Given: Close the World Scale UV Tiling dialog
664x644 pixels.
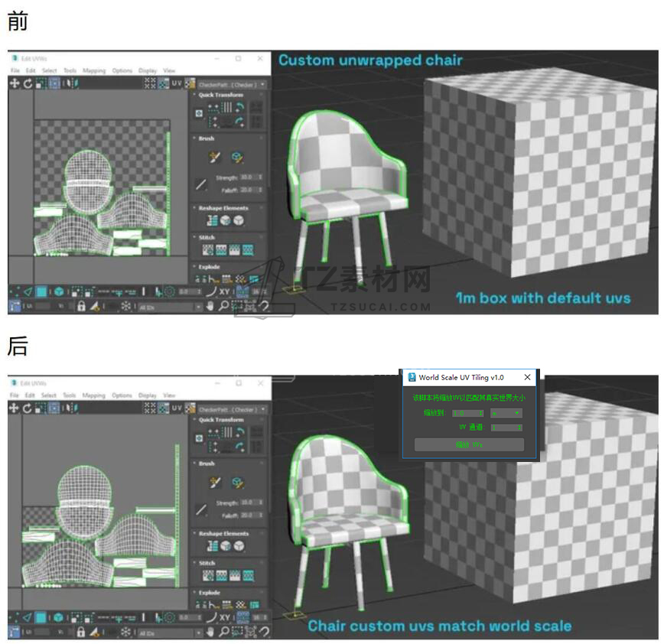Looking at the screenshot, I should point(527,377).
